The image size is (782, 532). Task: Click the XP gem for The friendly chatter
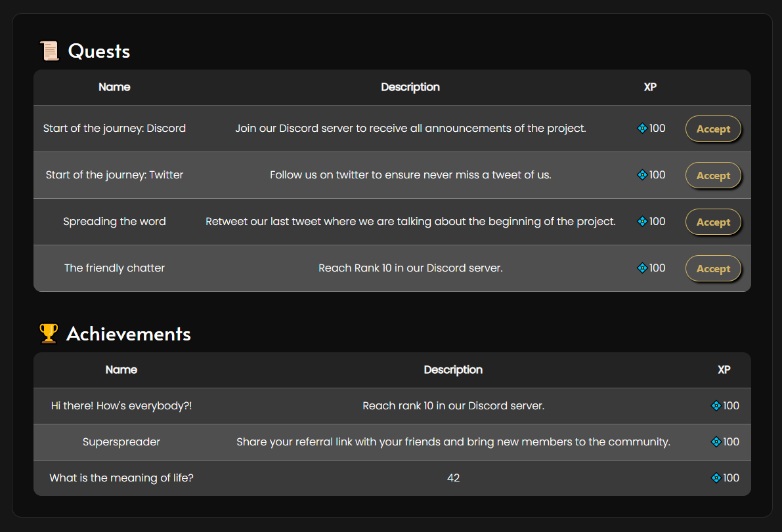coord(642,268)
